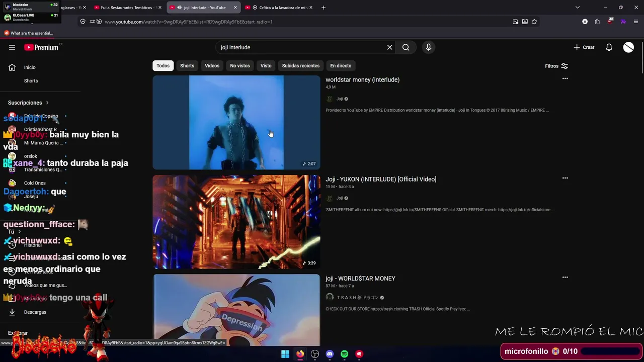The image size is (644, 362).
Task: Open the worldstar money (interlude) title link
Action: pyautogui.click(x=362, y=79)
